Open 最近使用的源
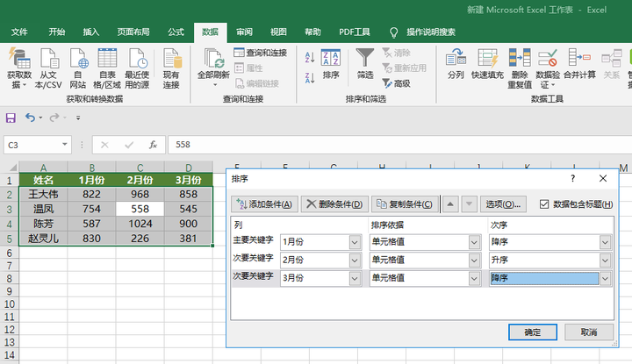This screenshot has height=364, width=632. click(x=137, y=68)
